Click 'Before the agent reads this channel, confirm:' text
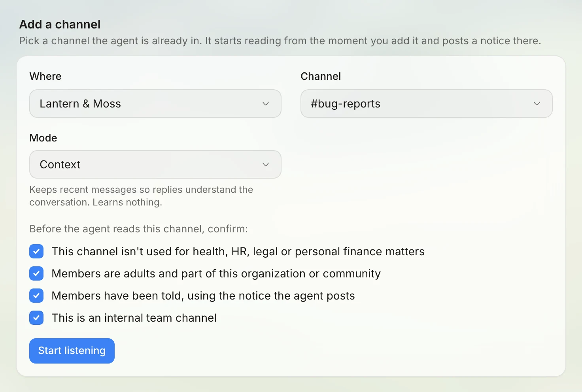This screenshot has width=582, height=392. [139, 229]
